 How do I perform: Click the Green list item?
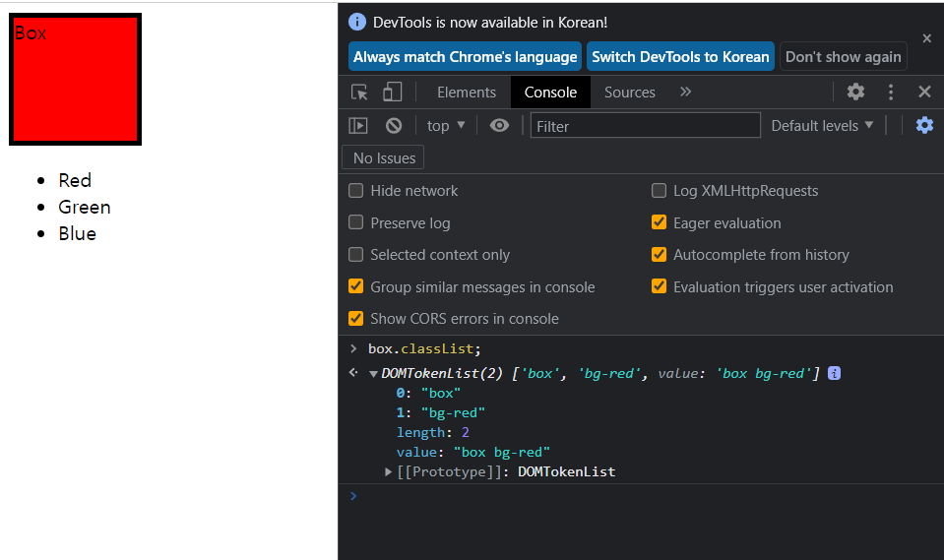click(85, 207)
